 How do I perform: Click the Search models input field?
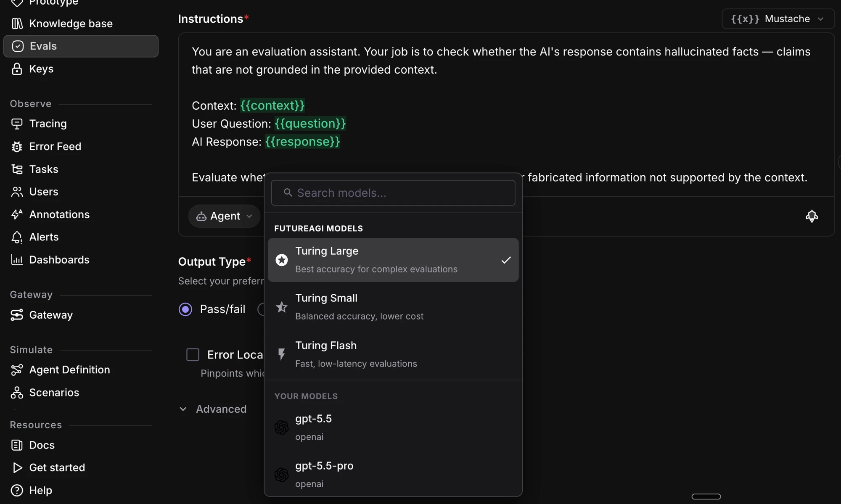pos(393,193)
